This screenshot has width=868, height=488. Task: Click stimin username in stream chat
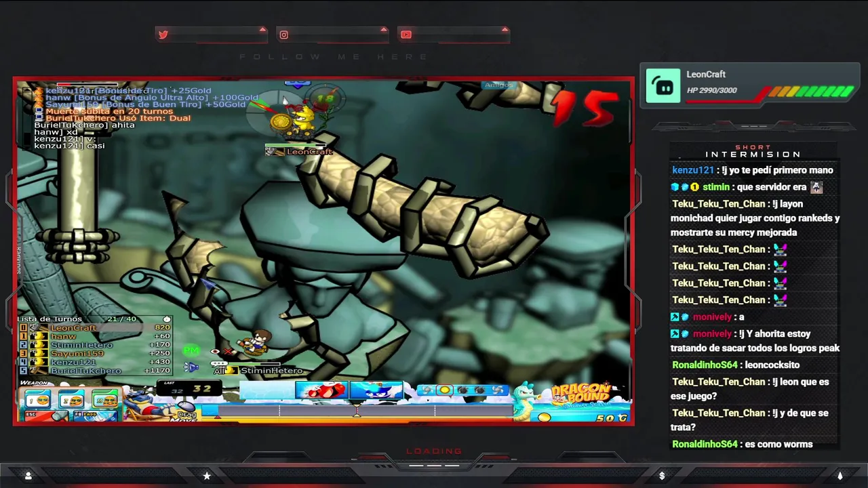(716, 187)
